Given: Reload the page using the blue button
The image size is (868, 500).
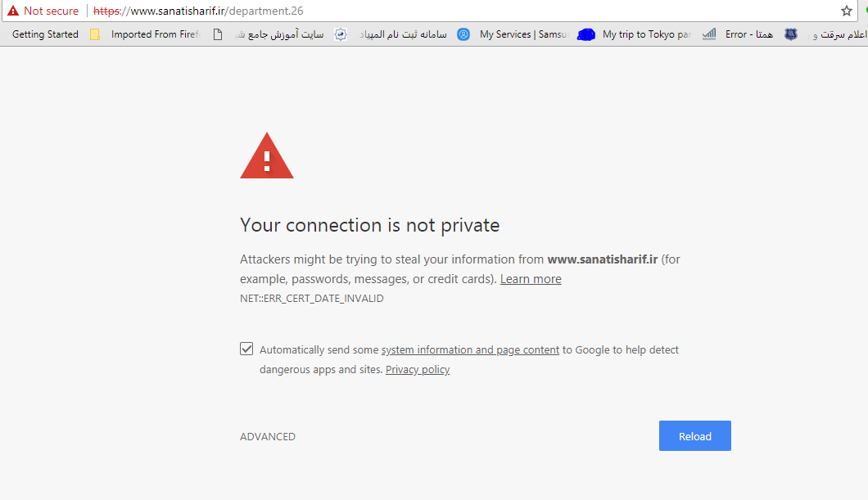Looking at the screenshot, I should click(694, 436).
